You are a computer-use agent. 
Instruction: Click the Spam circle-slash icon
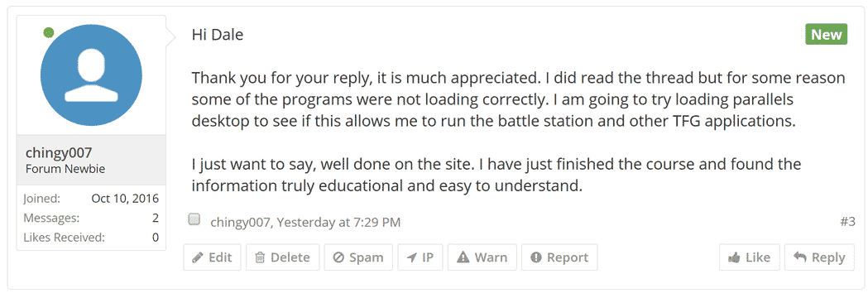(338, 257)
